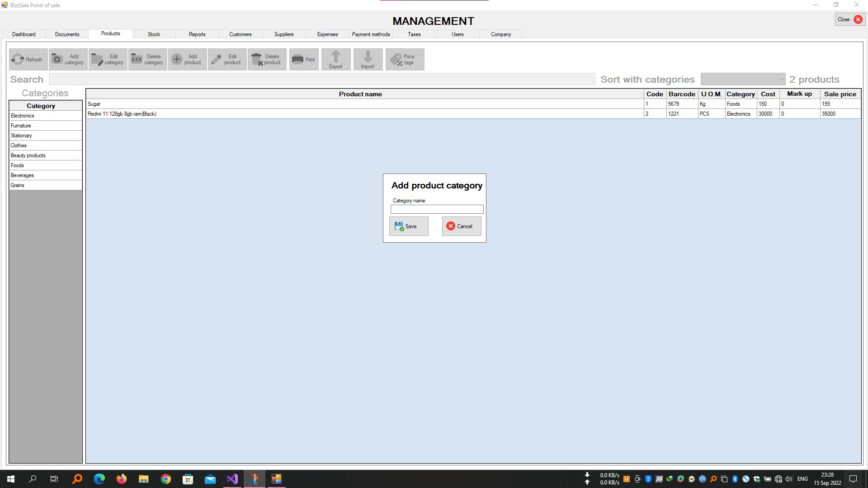Save the new product category

click(409, 226)
